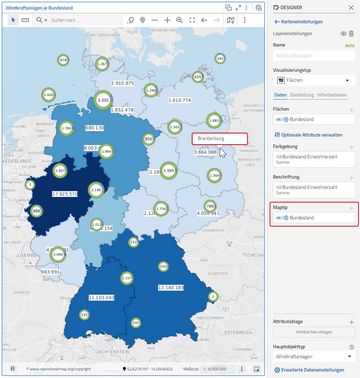
Task: Click the 3.664.088 Brandenburg label
Action: pos(205,152)
